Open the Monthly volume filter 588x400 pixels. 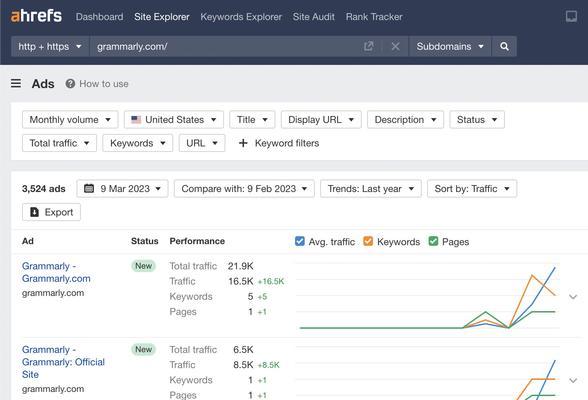click(x=70, y=120)
